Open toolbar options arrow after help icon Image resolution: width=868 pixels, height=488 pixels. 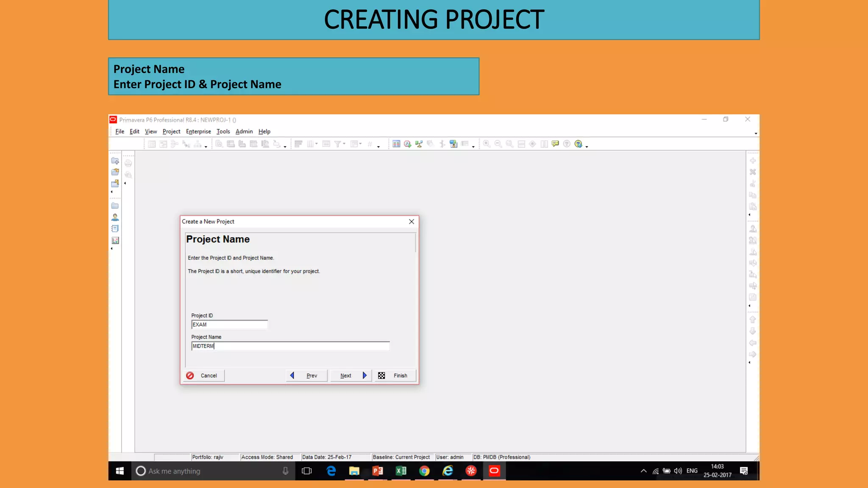(587, 147)
